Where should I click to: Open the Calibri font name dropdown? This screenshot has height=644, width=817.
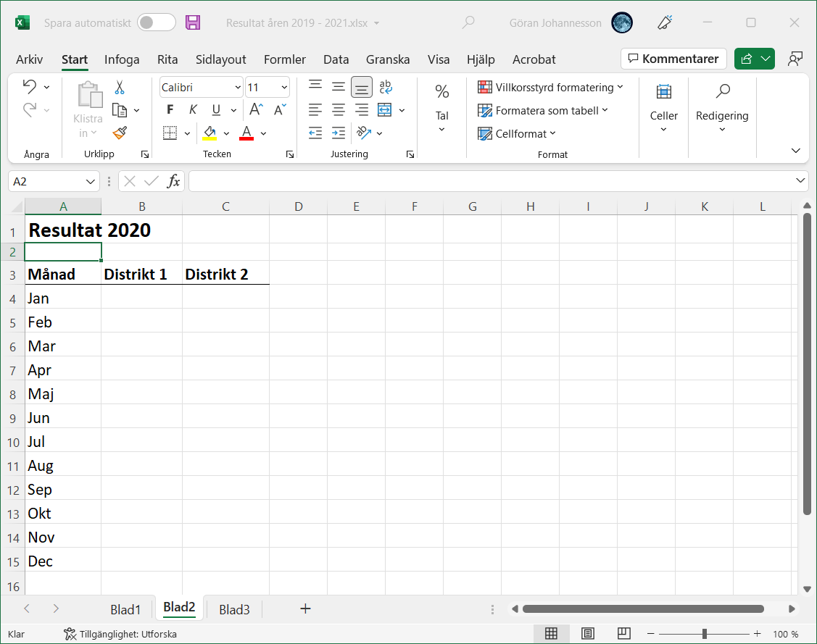(x=202, y=88)
